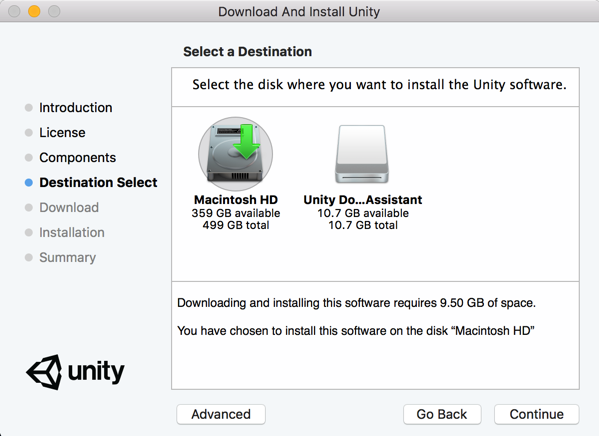
Task: Click the Unity logo in the sidebar
Action: coord(75,372)
